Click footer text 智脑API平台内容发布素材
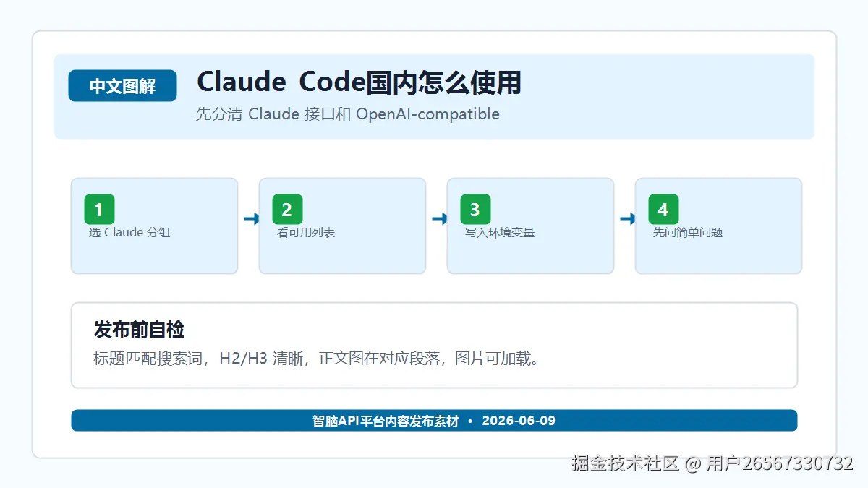Viewport: 868px width, 488px height. point(386,421)
